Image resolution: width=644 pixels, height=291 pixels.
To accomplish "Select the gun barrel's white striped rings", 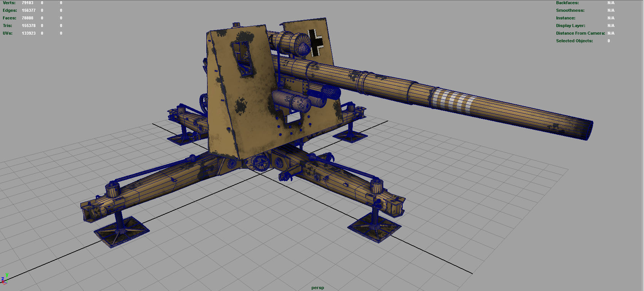I will (x=453, y=101).
